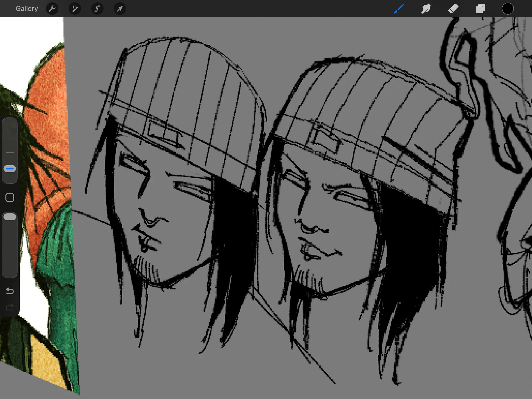The width and height of the screenshot is (532, 399).
Task: Return to the Gallery
Action: (x=27, y=9)
